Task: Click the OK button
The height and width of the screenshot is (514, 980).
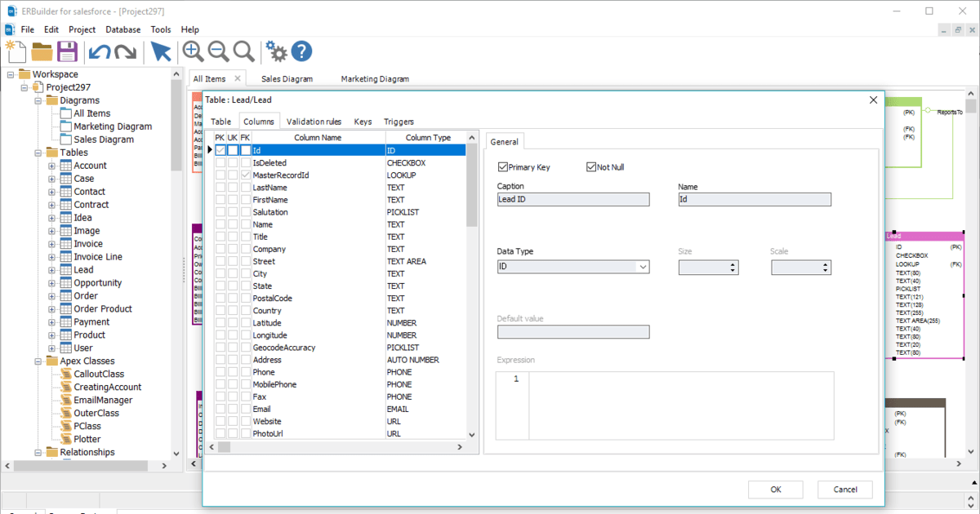Action: (x=776, y=490)
